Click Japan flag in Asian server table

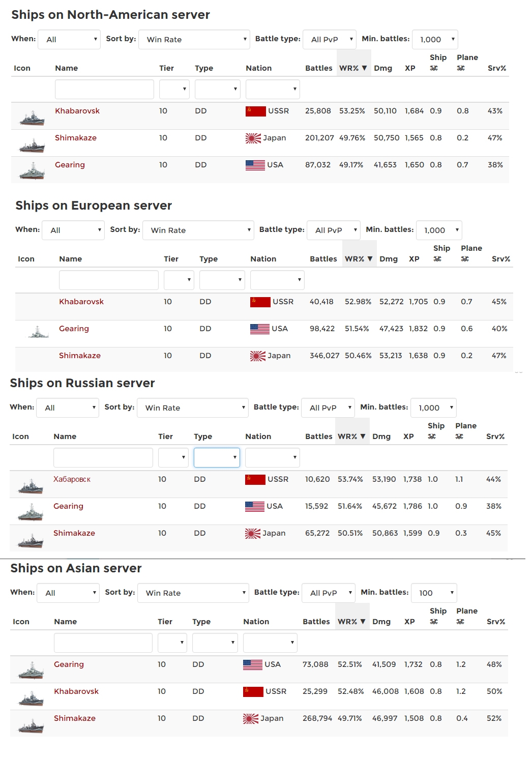[250, 718]
